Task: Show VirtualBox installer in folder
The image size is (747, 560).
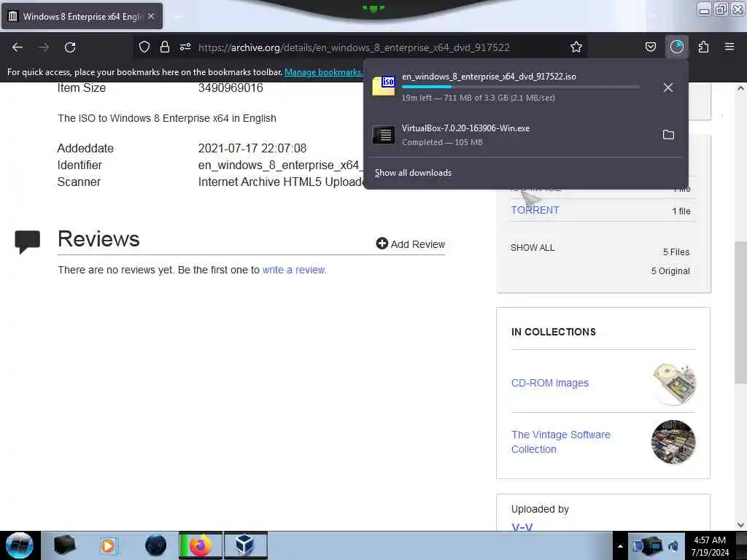Action: click(668, 135)
